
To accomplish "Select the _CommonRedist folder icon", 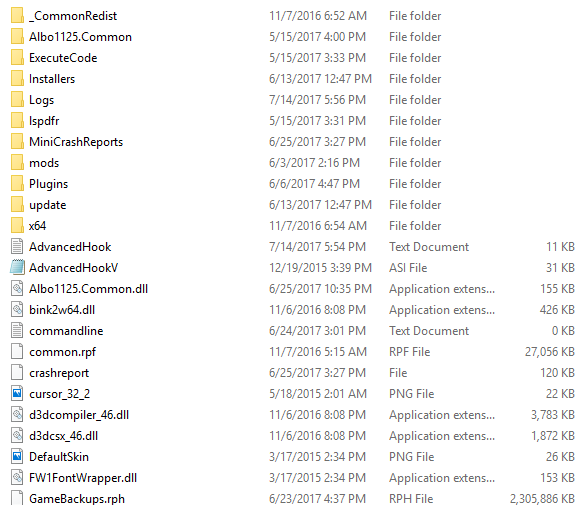I will tap(17, 16).
